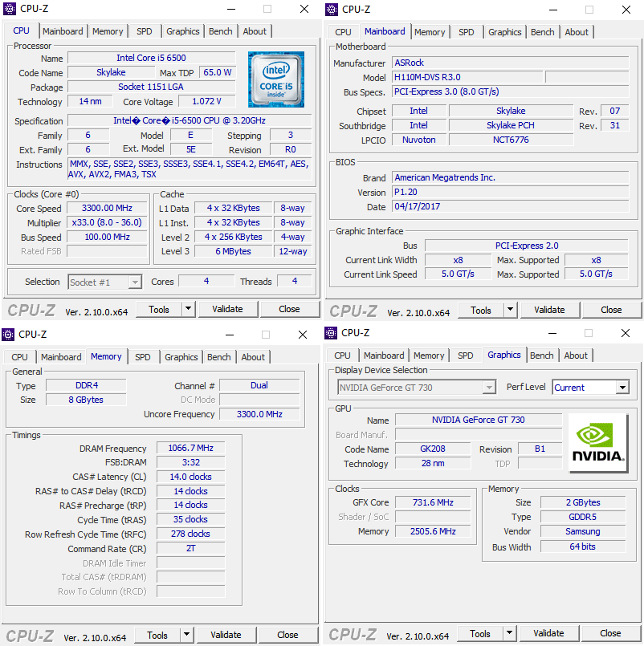Click the tRFC value "278 clocks"
Viewport: 644px width, 646px height.
[x=191, y=534]
